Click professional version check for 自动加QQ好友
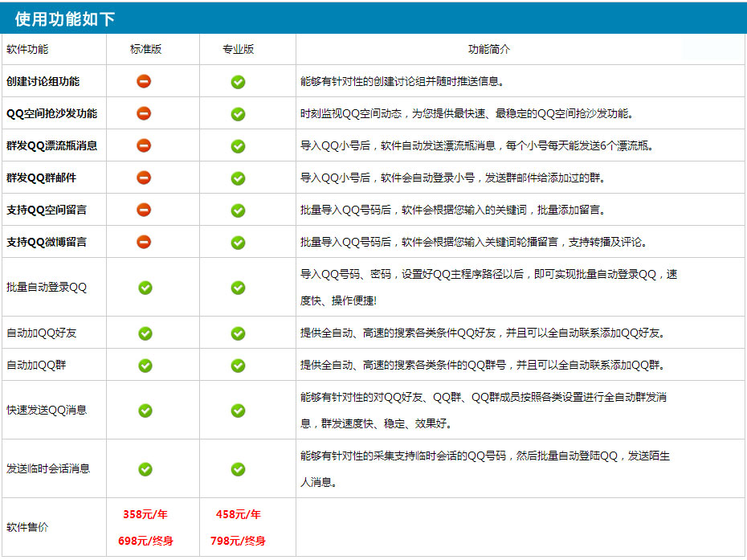This screenshot has height=560, width=747. [x=239, y=333]
